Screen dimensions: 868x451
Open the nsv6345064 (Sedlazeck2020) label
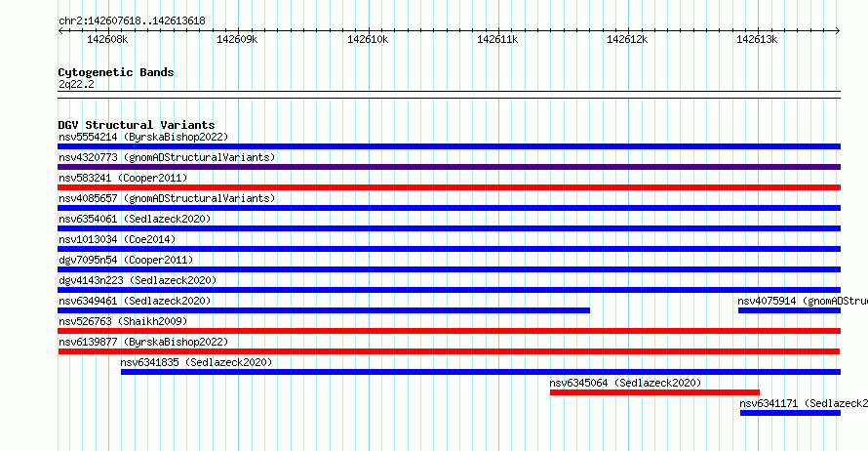625,383
